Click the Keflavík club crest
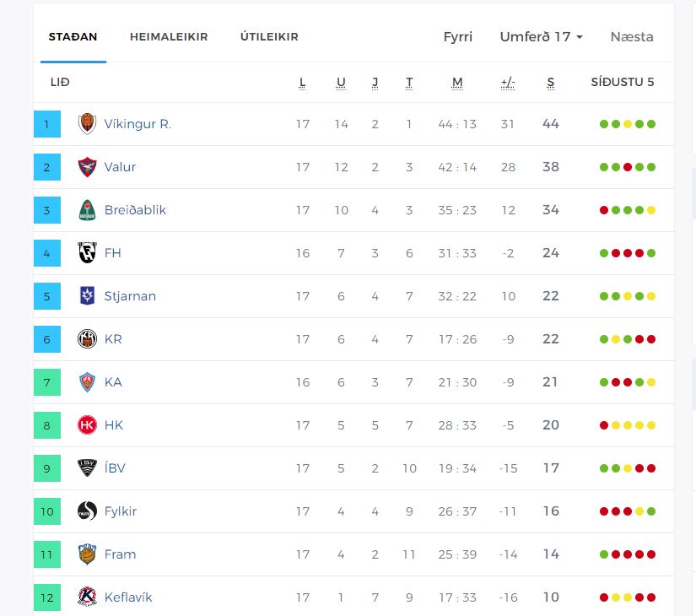The height and width of the screenshot is (616, 696). [x=87, y=597]
